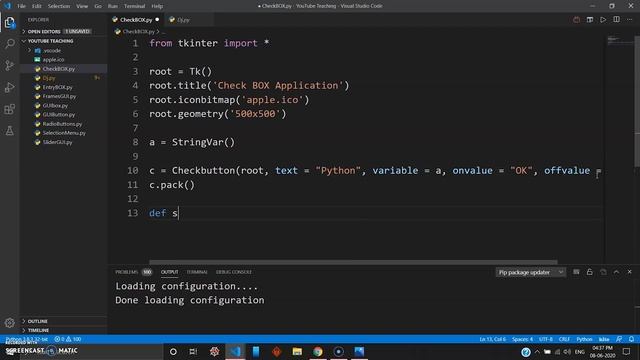Open RadioButtons.py in the explorer
Screen dimensions: 640x360
click(62, 124)
